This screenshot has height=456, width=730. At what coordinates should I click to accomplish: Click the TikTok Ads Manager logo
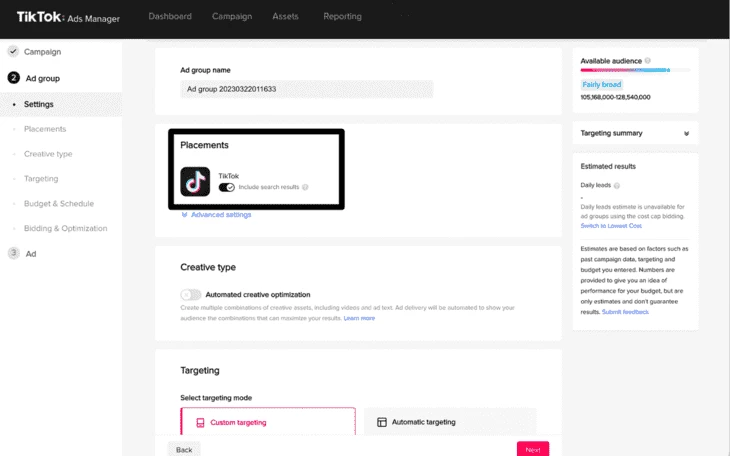(x=68, y=17)
